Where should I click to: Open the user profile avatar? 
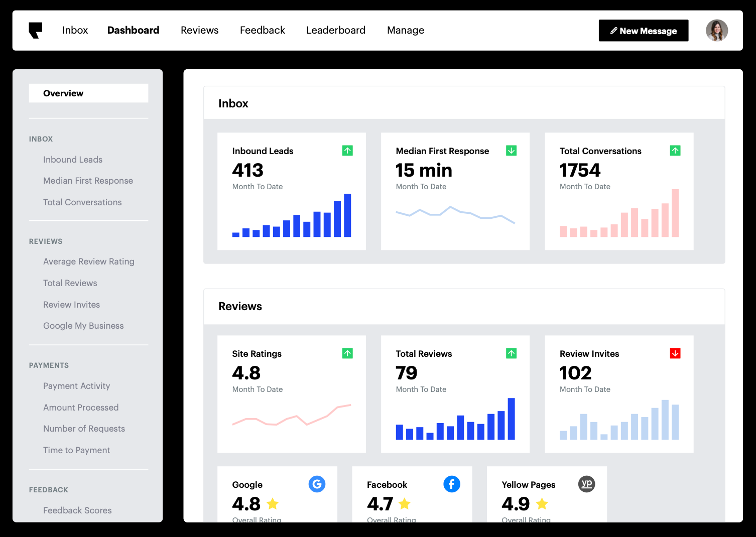[x=717, y=30]
